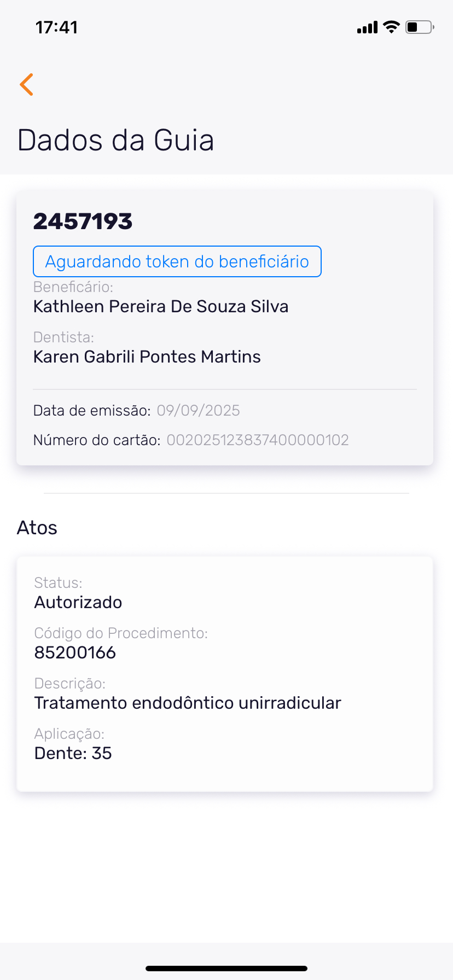The width and height of the screenshot is (453, 980).
Task: Select guide number 2457193
Action: point(83,221)
